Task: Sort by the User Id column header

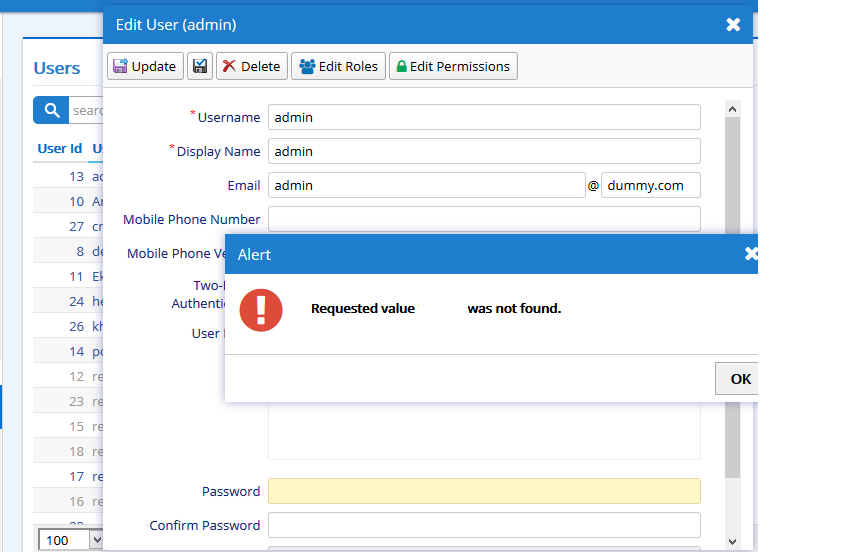Action: point(60,148)
